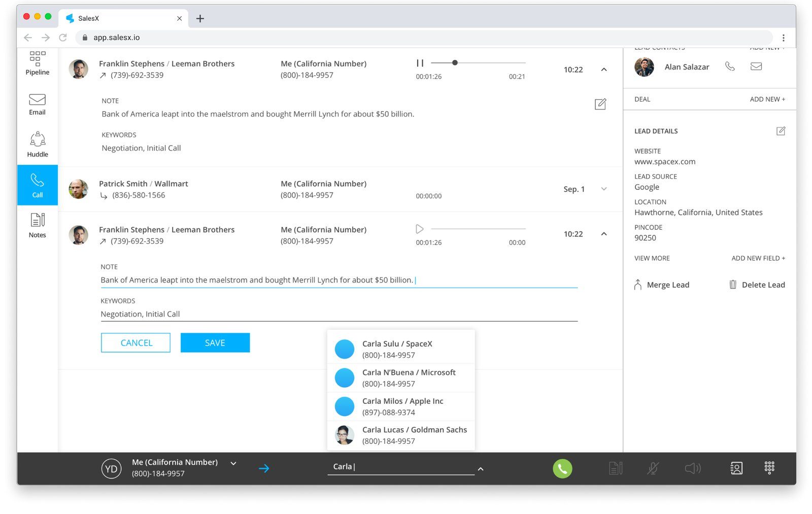Play the second Franklin Stephens recording
Viewport: 812px width, 514px height.
tap(419, 229)
